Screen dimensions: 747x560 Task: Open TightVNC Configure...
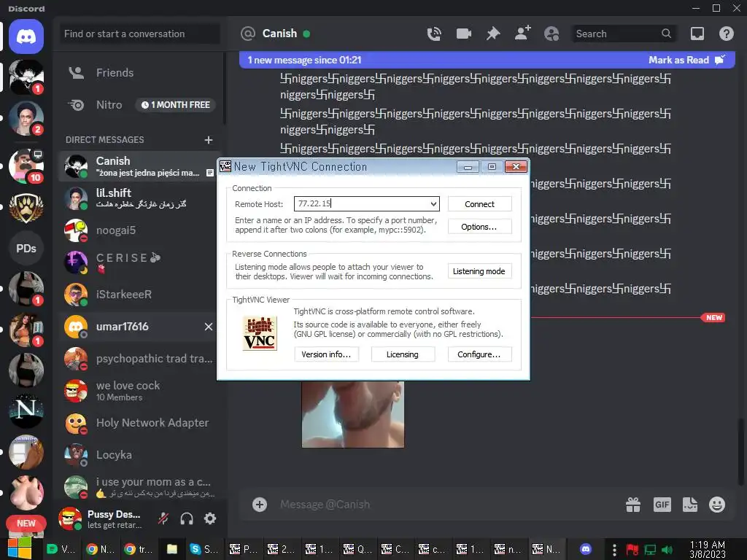coord(479,354)
